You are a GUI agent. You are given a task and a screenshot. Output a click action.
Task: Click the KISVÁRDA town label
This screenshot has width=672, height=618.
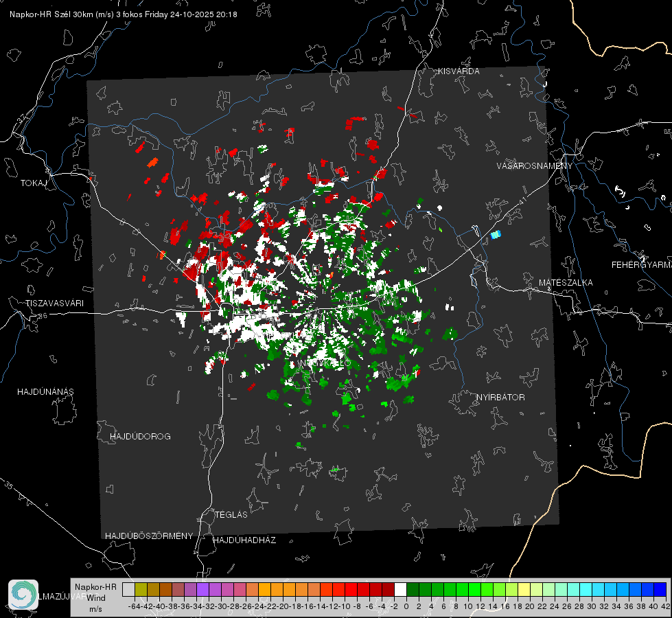tap(459, 71)
